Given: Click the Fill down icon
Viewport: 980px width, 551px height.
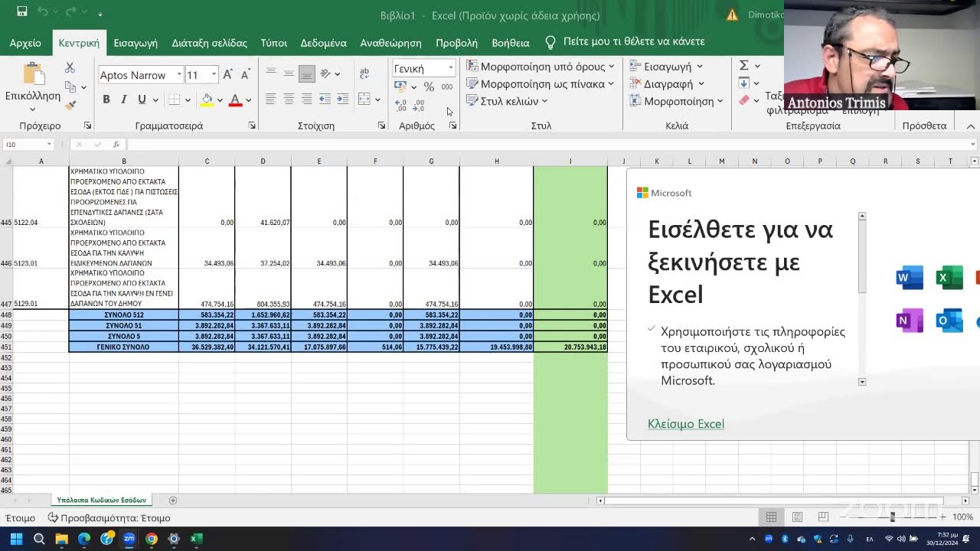Looking at the screenshot, I should point(743,83).
